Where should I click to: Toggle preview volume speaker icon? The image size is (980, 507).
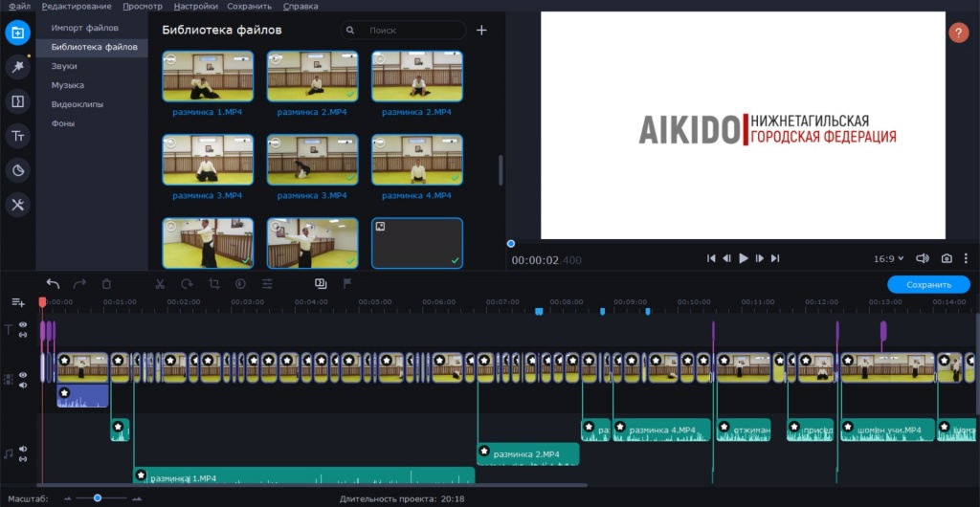coord(923,258)
